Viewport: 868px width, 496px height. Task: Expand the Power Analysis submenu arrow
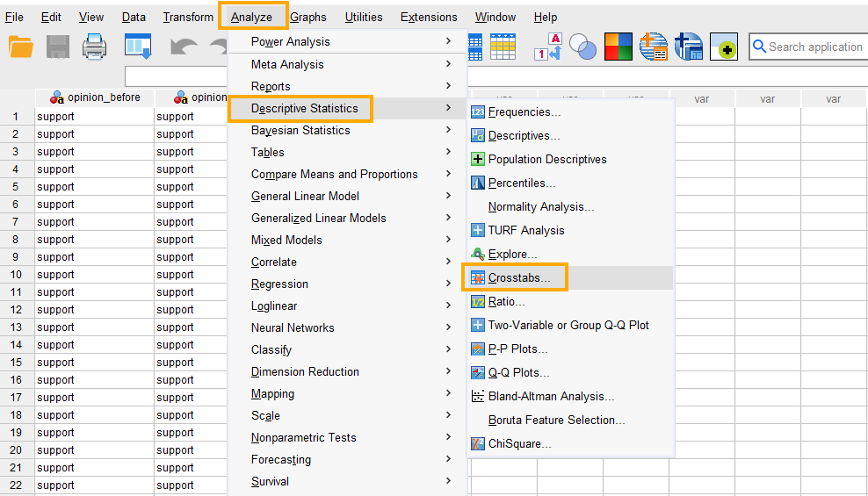[448, 41]
